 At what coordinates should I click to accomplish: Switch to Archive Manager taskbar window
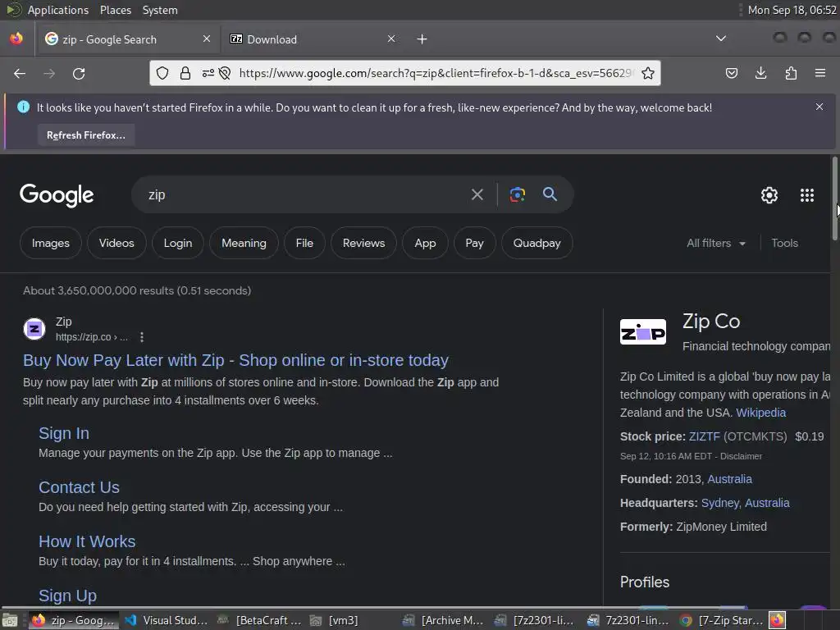click(x=445, y=620)
